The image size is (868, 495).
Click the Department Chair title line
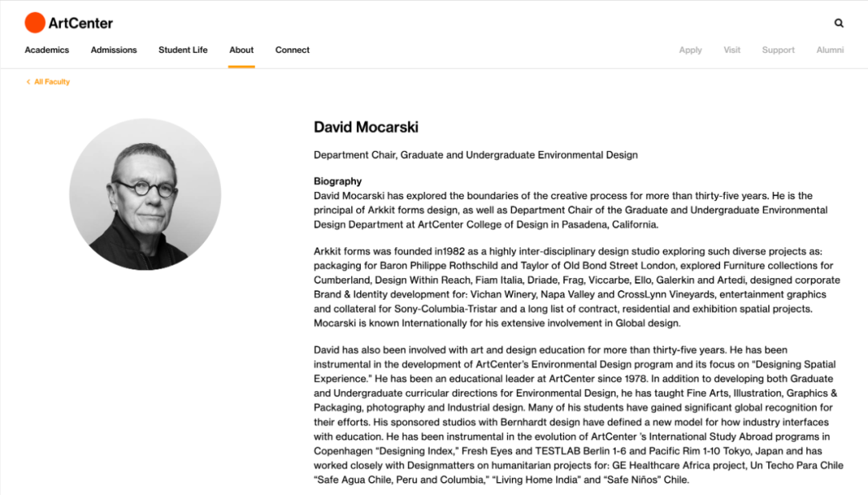pos(476,155)
